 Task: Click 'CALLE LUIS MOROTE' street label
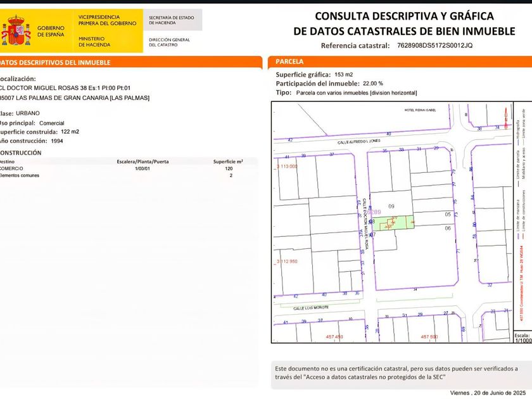click(x=311, y=308)
